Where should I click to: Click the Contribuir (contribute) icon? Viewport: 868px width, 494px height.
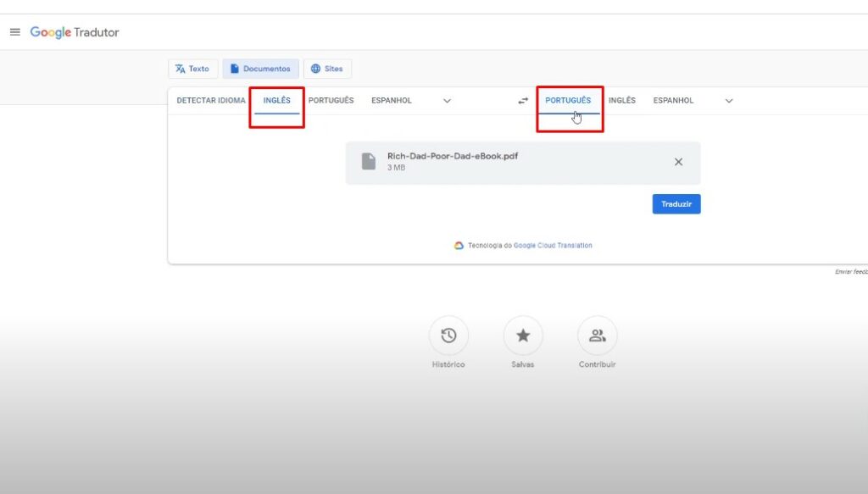point(597,336)
